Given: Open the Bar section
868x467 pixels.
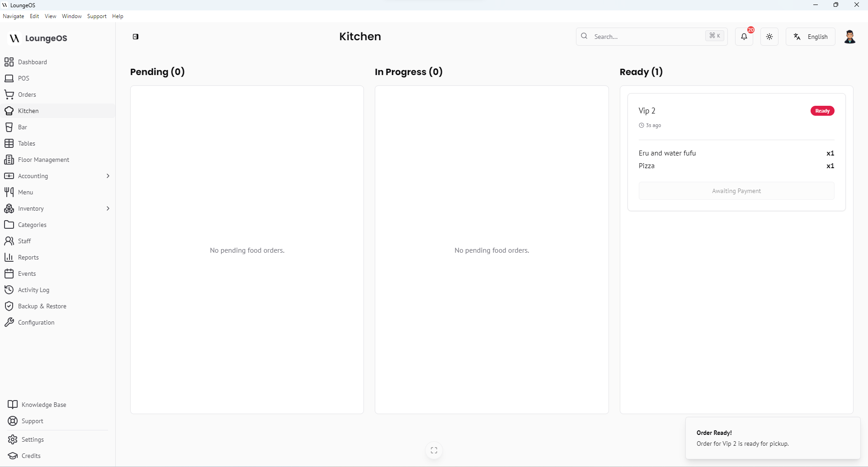Looking at the screenshot, I should [23, 127].
